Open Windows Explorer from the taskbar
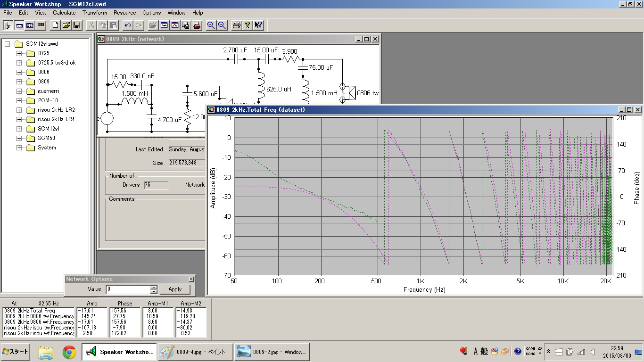Screen dimensions: 644x362 coord(46,352)
